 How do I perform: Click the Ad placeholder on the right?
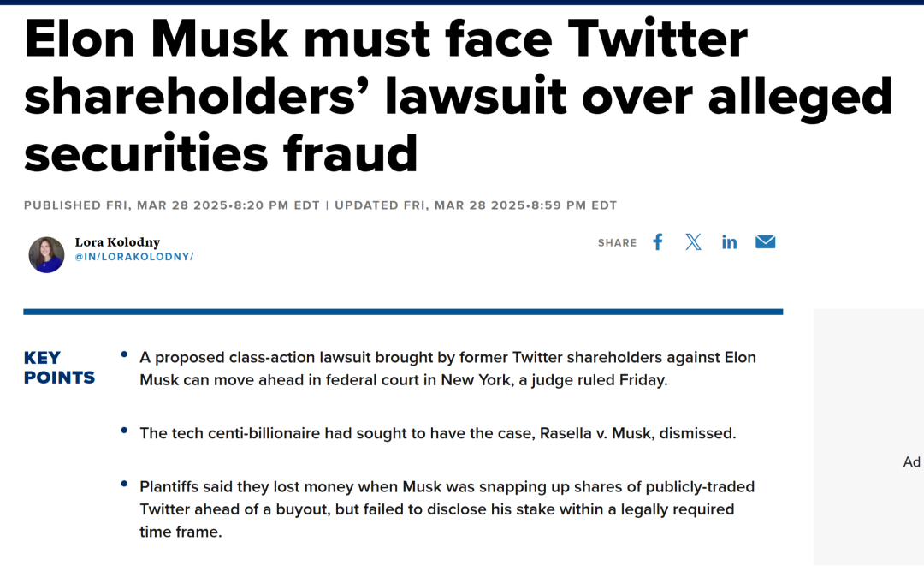912,462
